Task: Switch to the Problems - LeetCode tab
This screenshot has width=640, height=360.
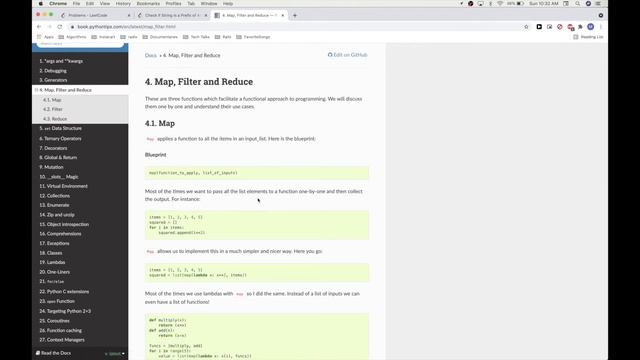Action: [95, 16]
